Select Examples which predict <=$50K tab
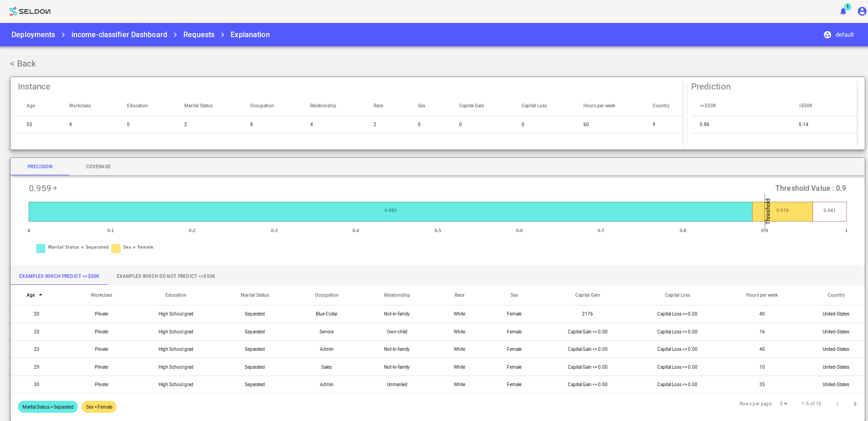 point(59,276)
